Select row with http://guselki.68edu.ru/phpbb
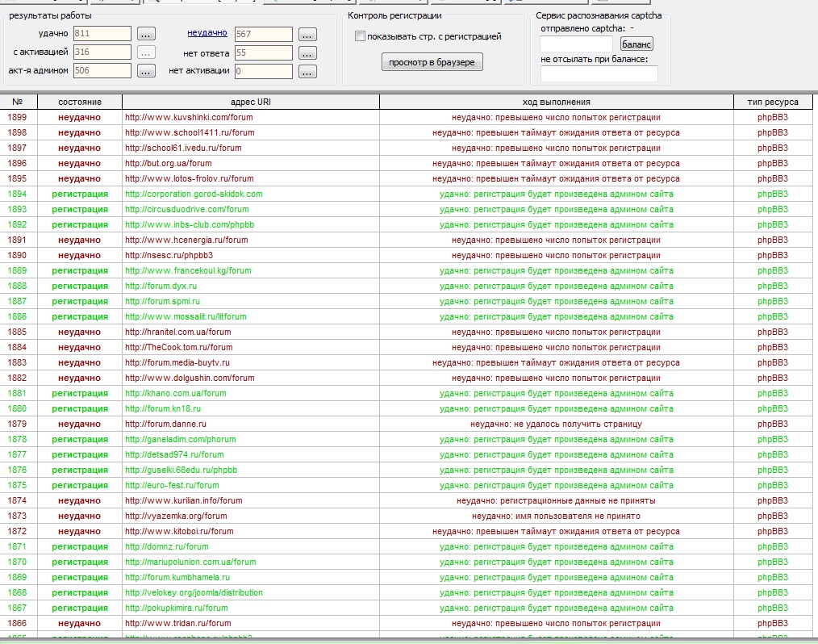Viewport: 818px width, 644px height. 407,470
